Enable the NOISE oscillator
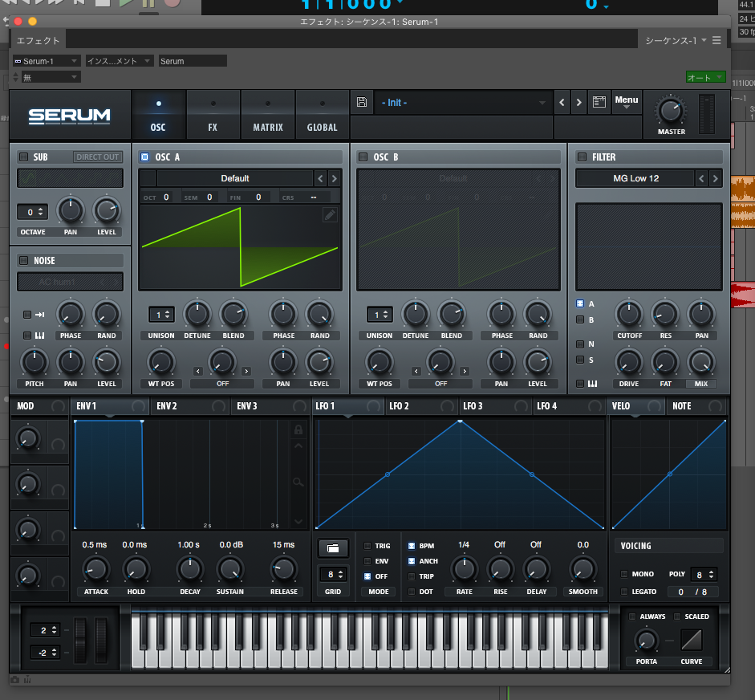This screenshot has width=755, height=700. [23, 260]
